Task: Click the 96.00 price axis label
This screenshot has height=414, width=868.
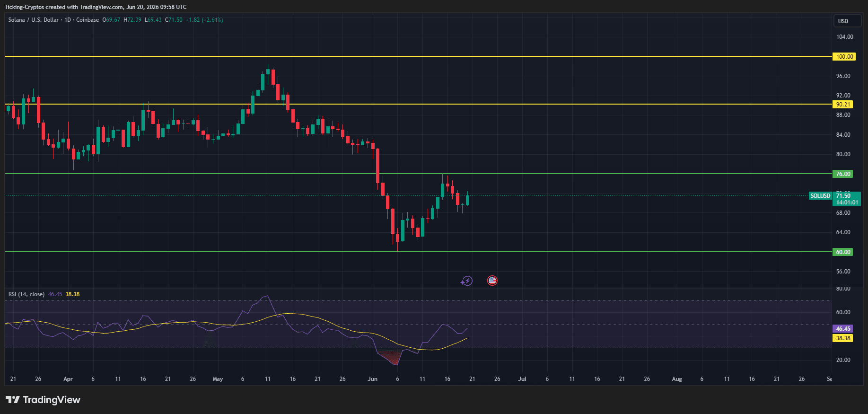Action: [843, 76]
